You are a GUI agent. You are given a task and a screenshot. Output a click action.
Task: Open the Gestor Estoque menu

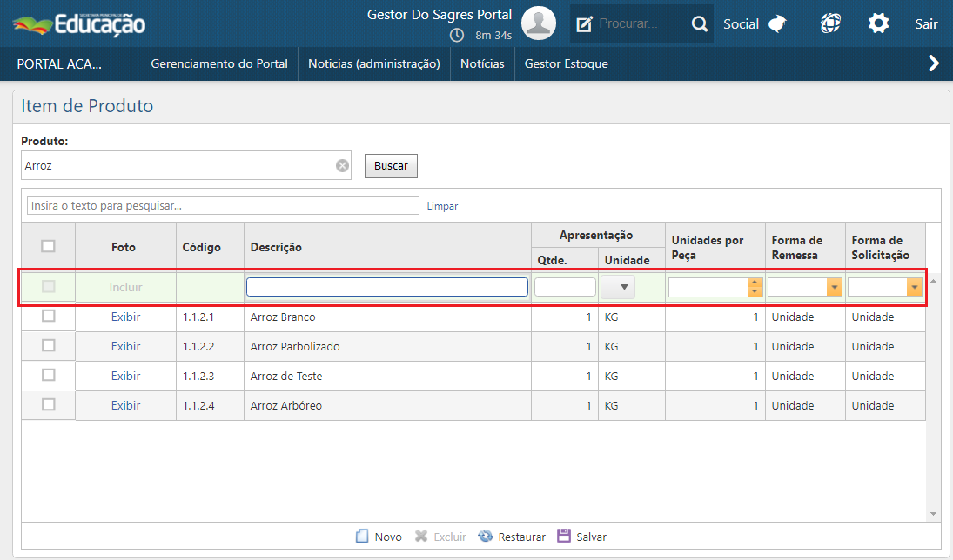tap(566, 63)
